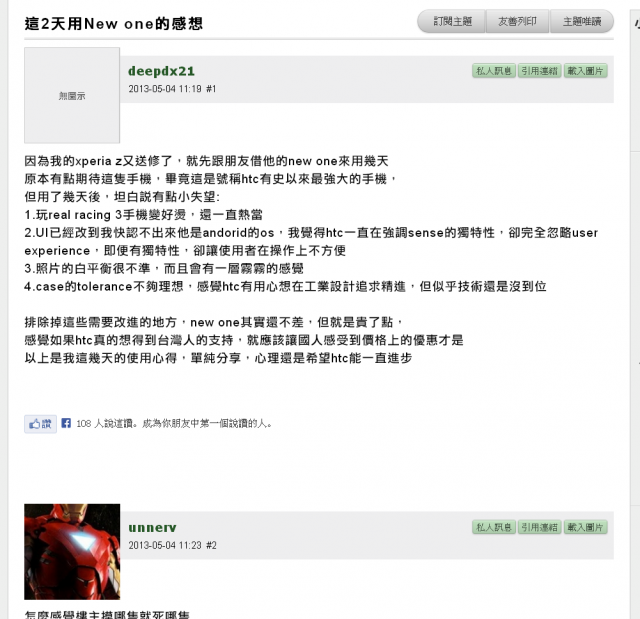The height and width of the screenshot is (619, 640).
Task: Select the 主題唯讀 read-only option
Action: (582, 21)
